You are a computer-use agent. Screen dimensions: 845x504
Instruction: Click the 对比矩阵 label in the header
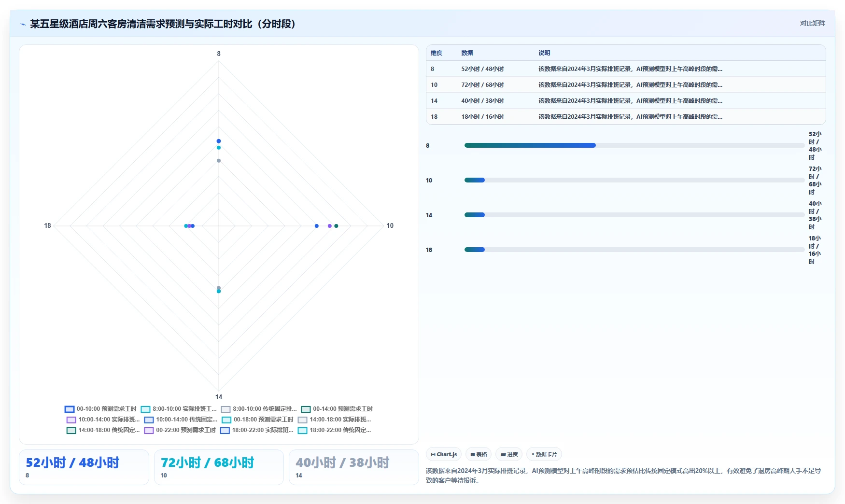point(812,23)
